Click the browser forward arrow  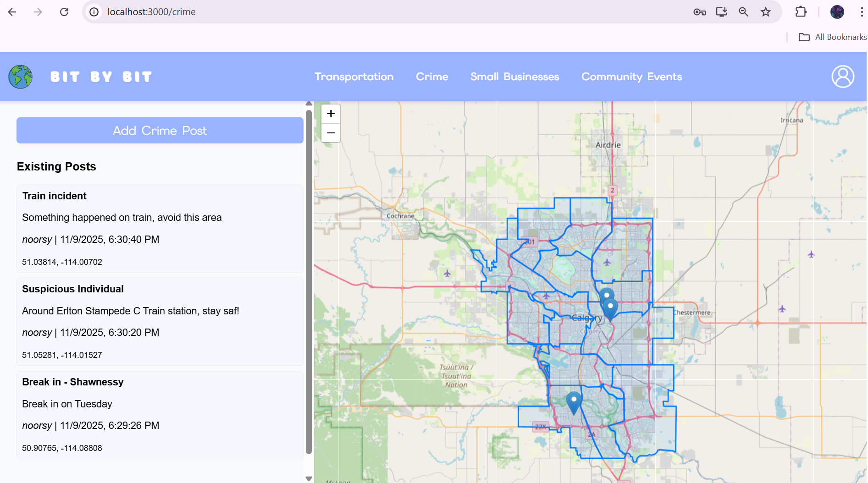[38, 12]
